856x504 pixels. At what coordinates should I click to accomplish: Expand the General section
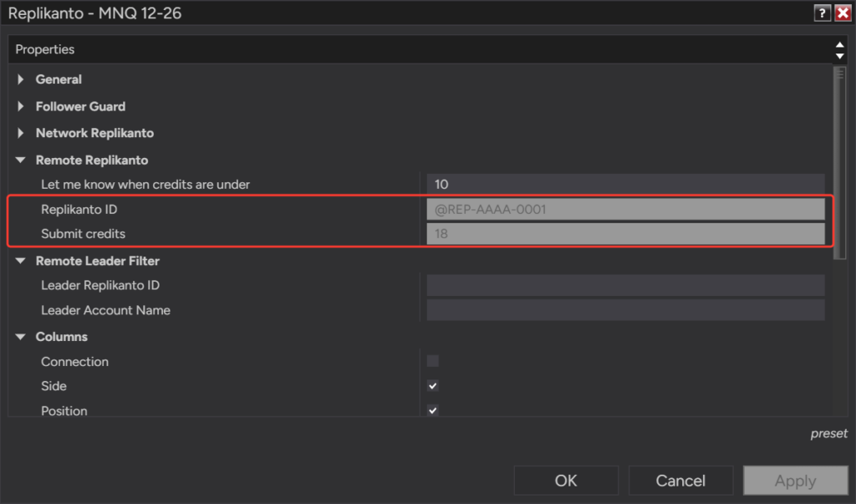coord(21,79)
